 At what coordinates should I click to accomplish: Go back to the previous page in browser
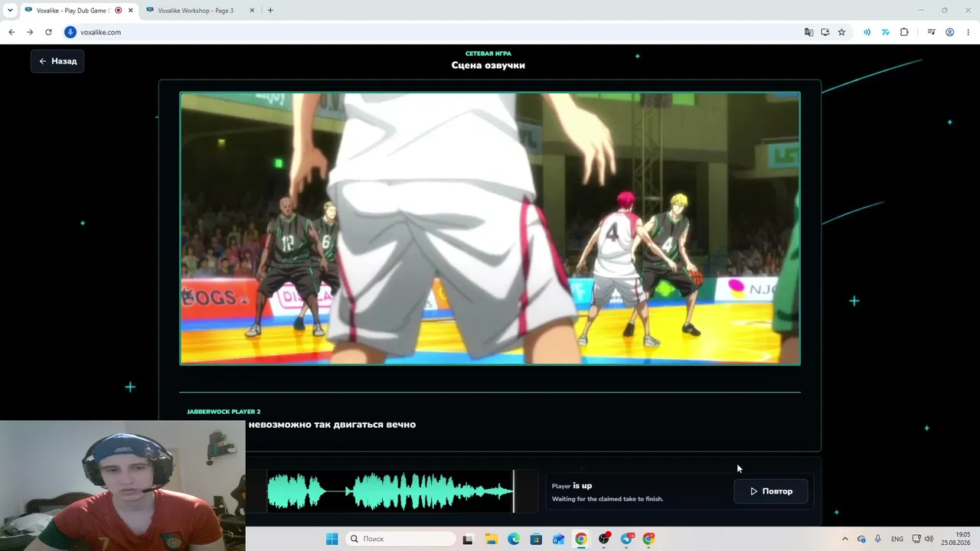point(11,32)
